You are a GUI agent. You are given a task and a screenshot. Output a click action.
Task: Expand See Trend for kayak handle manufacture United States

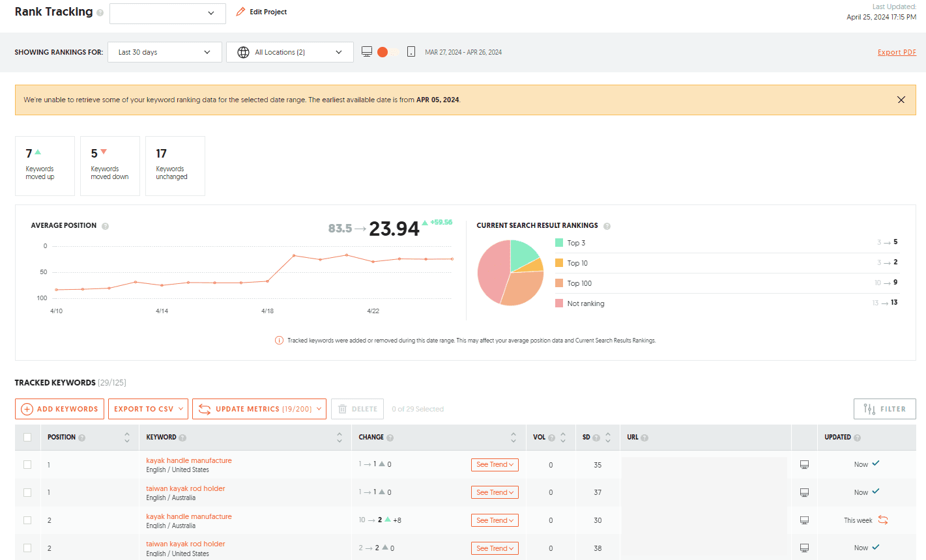(495, 464)
